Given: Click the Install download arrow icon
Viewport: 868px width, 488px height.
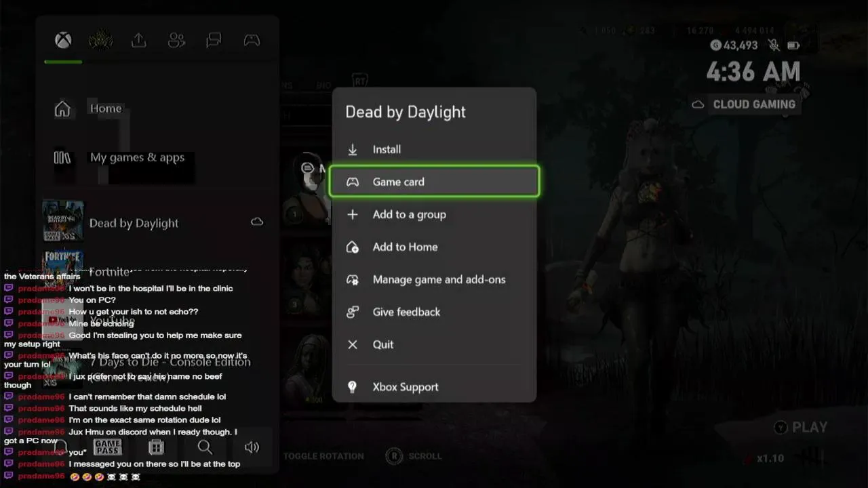Looking at the screenshot, I should (x=353, y=149).
